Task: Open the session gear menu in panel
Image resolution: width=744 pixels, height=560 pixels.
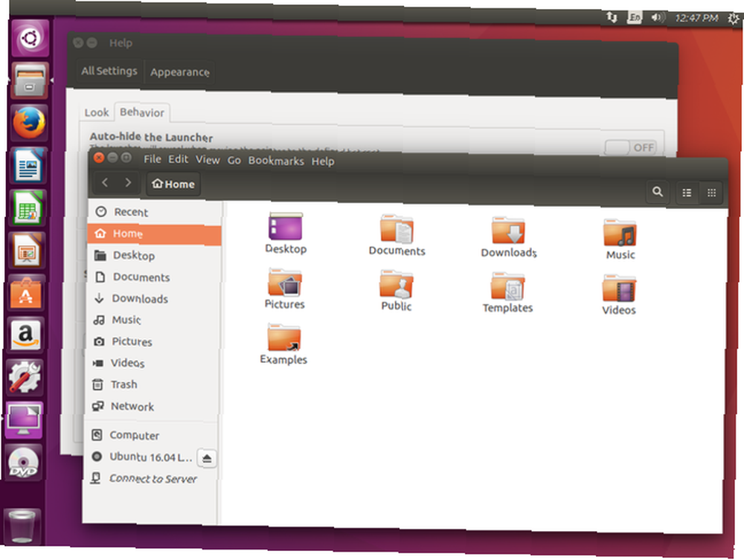Action: pos(733,19)
